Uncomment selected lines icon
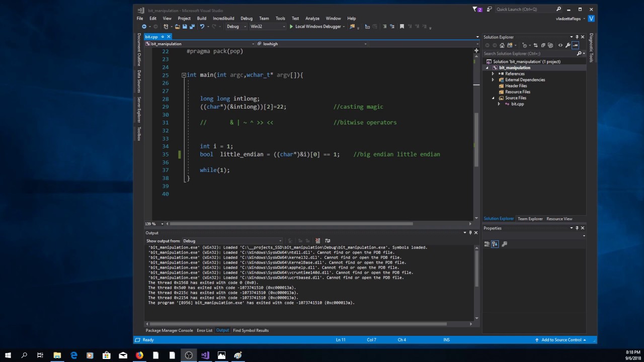Screen dimensions: 644x362 tap(392, 26)
